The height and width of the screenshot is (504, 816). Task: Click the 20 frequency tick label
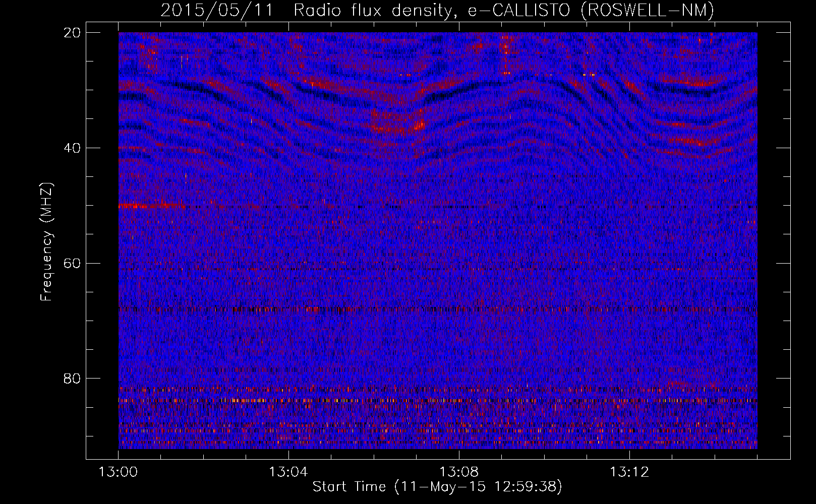72,32
